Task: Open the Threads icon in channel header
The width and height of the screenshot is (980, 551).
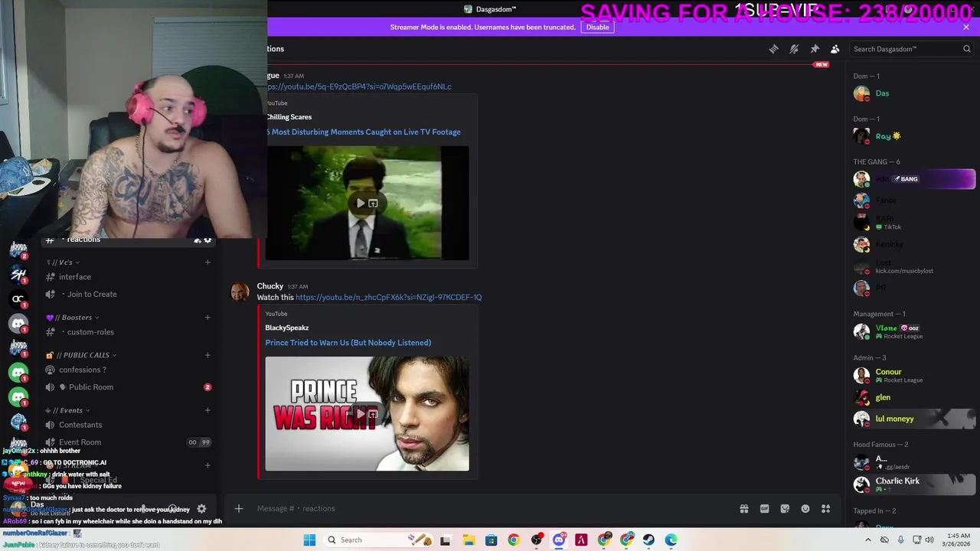Action: [773, 49]
